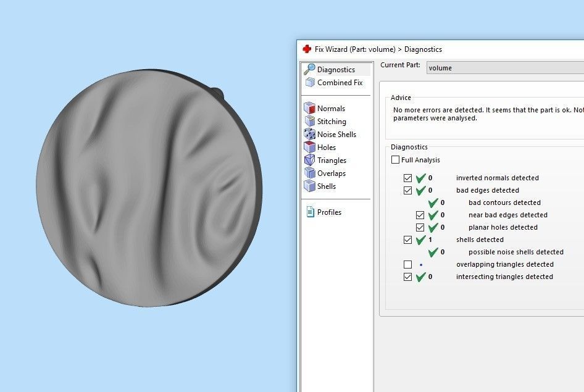Click 'intersecting triangles detected' text
Viewport: 584px width, 392px height.
click(x=504, y=277)
